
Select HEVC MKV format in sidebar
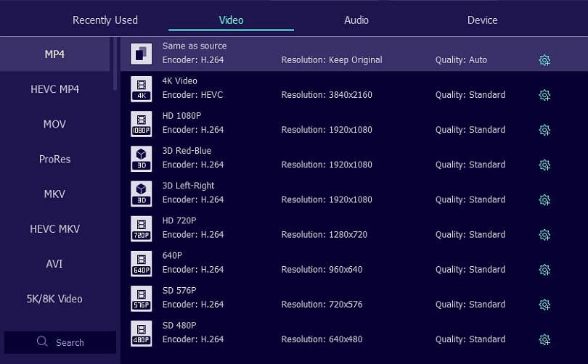(x=54, y=229)
